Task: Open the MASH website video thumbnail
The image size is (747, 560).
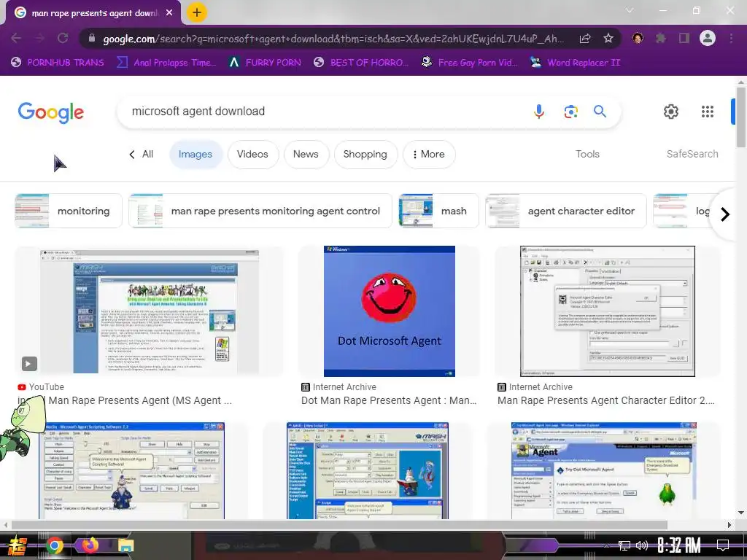Action: (149, 311)
